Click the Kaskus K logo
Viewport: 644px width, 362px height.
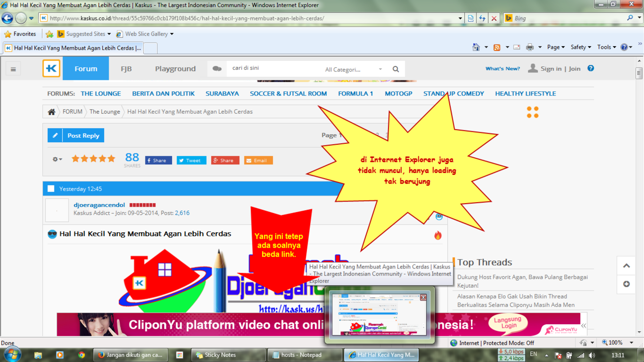pyautogui.click(x=51, y=68)
